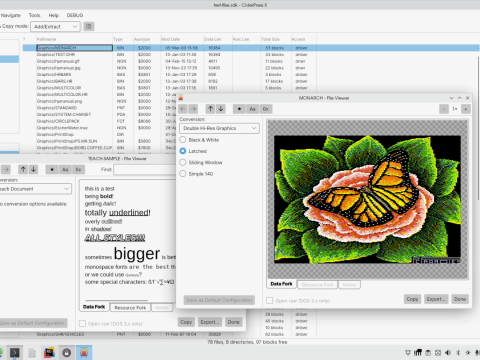This screenshot has height=360, width=480.
Task: Click volume icon in system tray
Action: pyautogui.click(x=448, y=353)
